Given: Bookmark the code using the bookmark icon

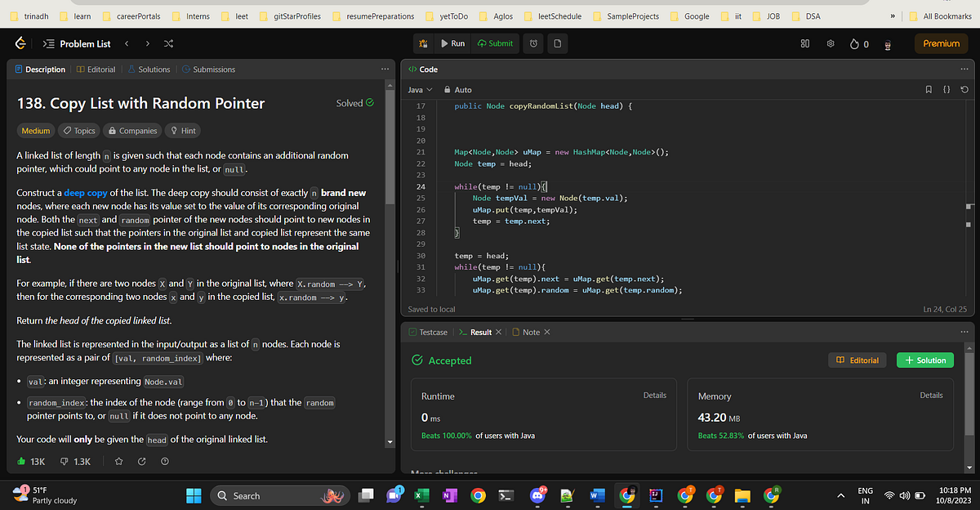Looking at the screenshot, I should tap(930, 89).
